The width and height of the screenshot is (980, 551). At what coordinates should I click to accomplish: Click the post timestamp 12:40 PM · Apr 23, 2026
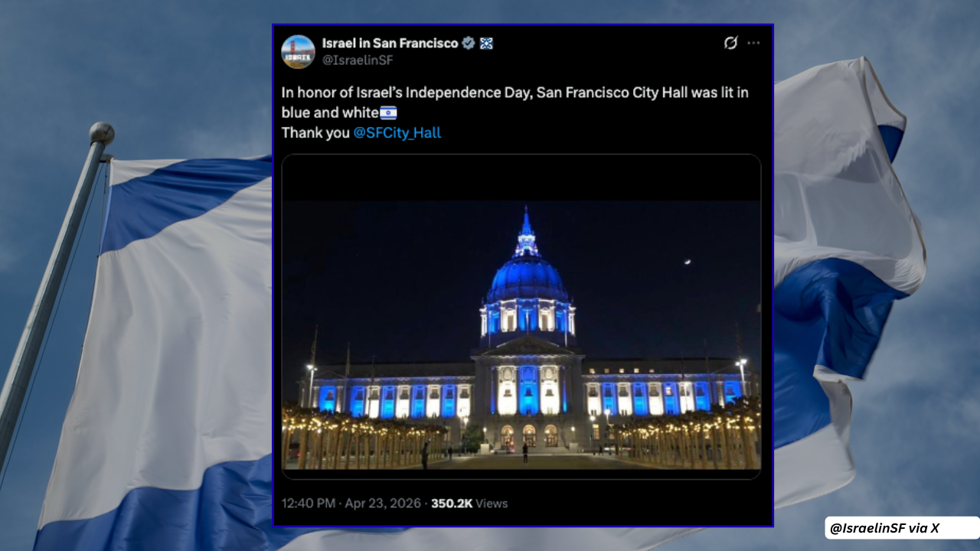click(351, 504)
